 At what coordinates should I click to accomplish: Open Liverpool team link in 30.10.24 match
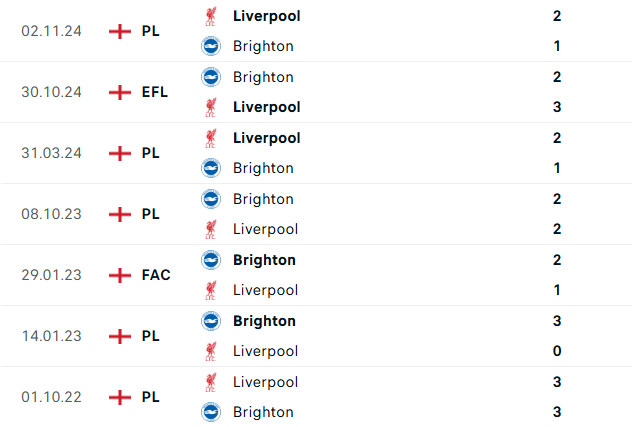[x=266, y=107]
